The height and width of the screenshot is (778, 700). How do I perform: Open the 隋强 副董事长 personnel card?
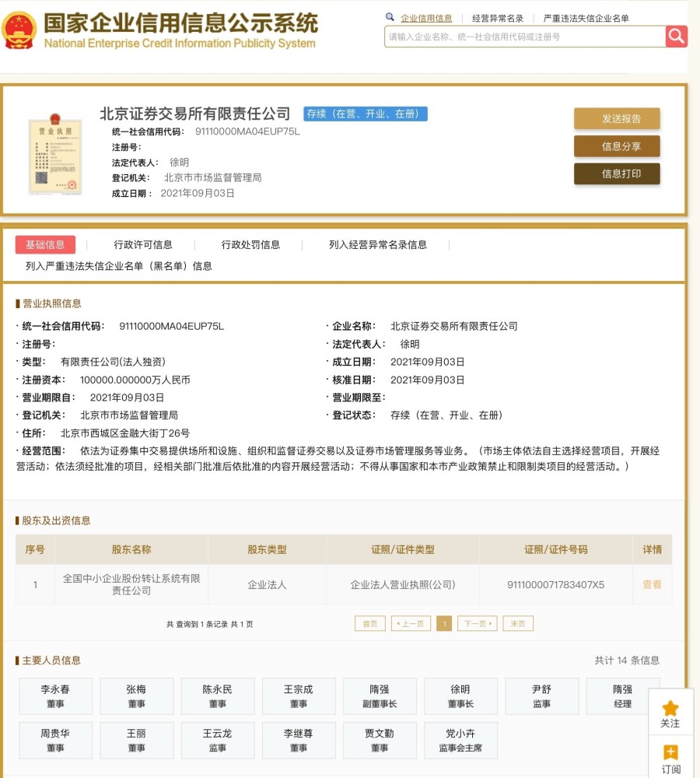click(380, 696)
